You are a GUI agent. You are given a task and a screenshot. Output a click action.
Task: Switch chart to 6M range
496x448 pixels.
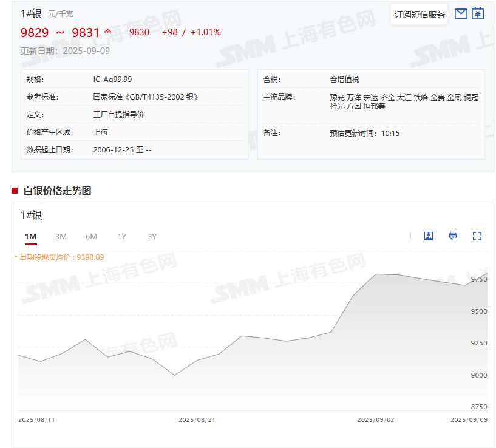pos(91,236)
